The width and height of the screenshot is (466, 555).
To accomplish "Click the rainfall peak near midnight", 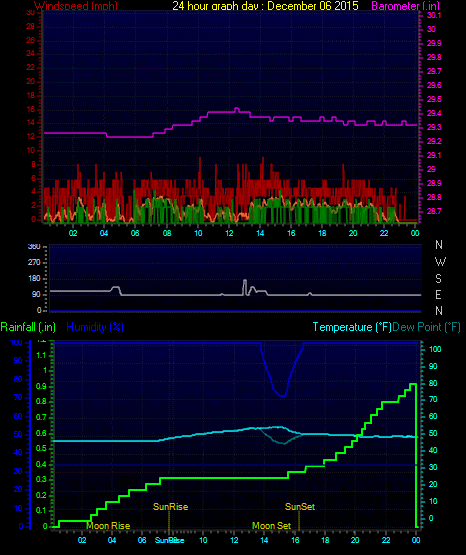I will [413, 384].
